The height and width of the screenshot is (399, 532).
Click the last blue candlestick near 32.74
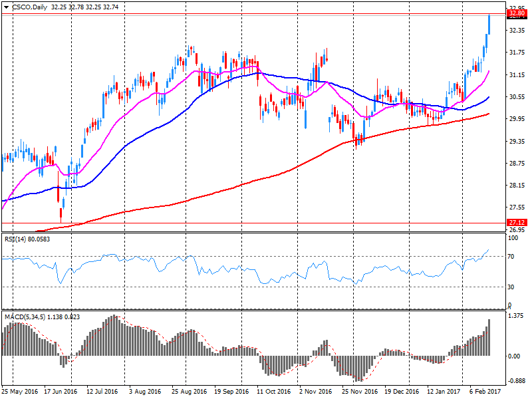pyautogui.click(x=489, y=25)
